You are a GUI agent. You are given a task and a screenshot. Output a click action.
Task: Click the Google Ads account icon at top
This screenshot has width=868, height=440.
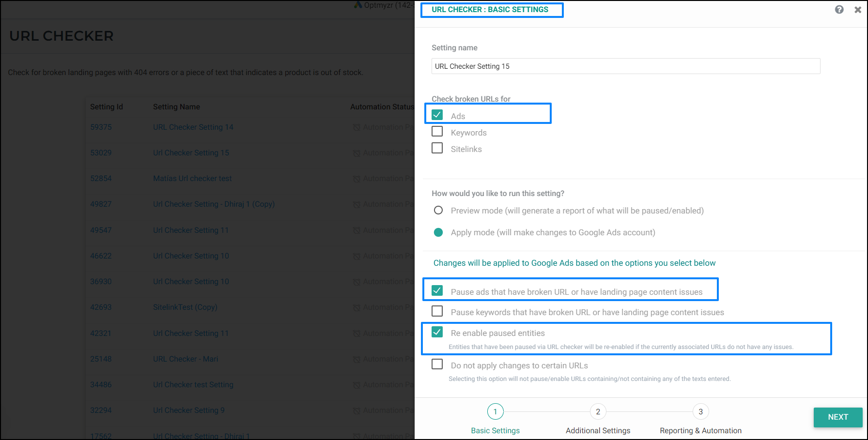[358, 5]
